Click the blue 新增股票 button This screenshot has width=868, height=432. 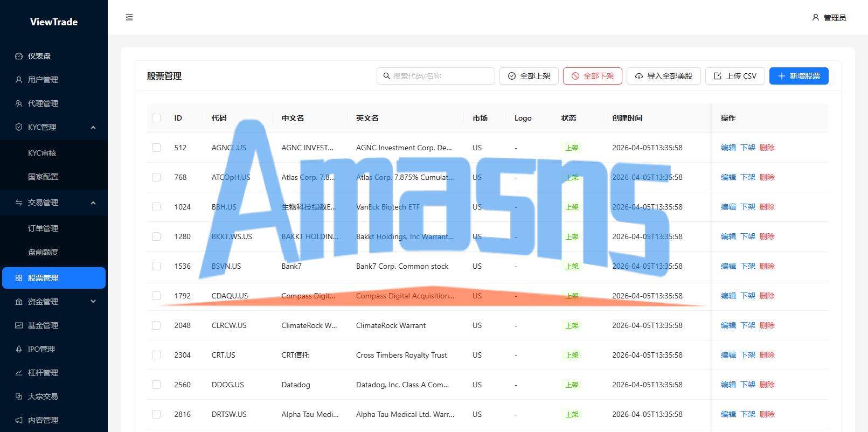(x=799, y=76)
